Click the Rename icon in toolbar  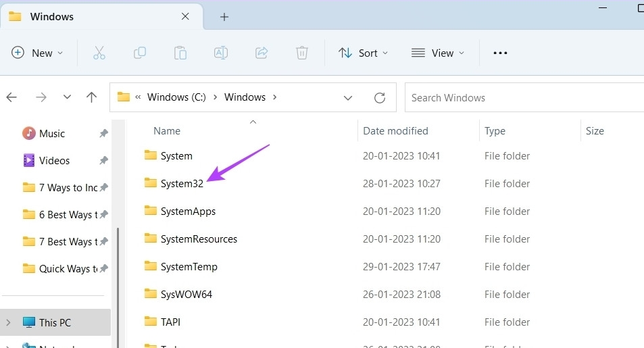pyautogui.click(x=220, y=53)
